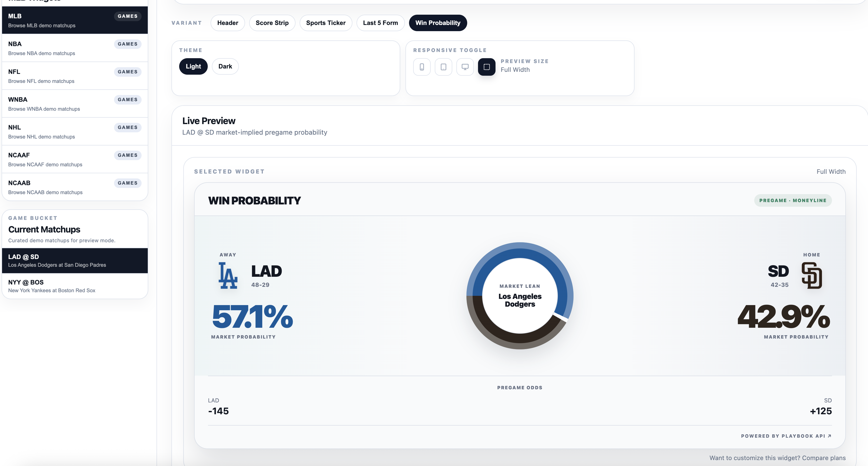Choose the Sports Ticker variant
Screen dimensions: 868x466
(325, 23)
